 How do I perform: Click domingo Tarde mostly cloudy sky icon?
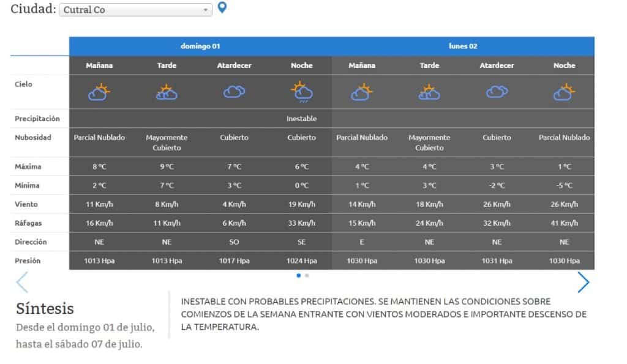pos(167,92)
